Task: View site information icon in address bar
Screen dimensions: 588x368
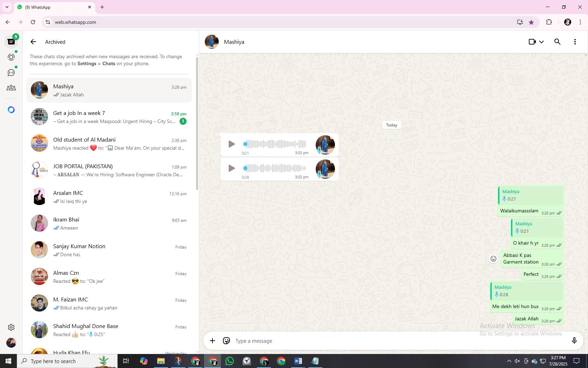Action: (48, 22)
